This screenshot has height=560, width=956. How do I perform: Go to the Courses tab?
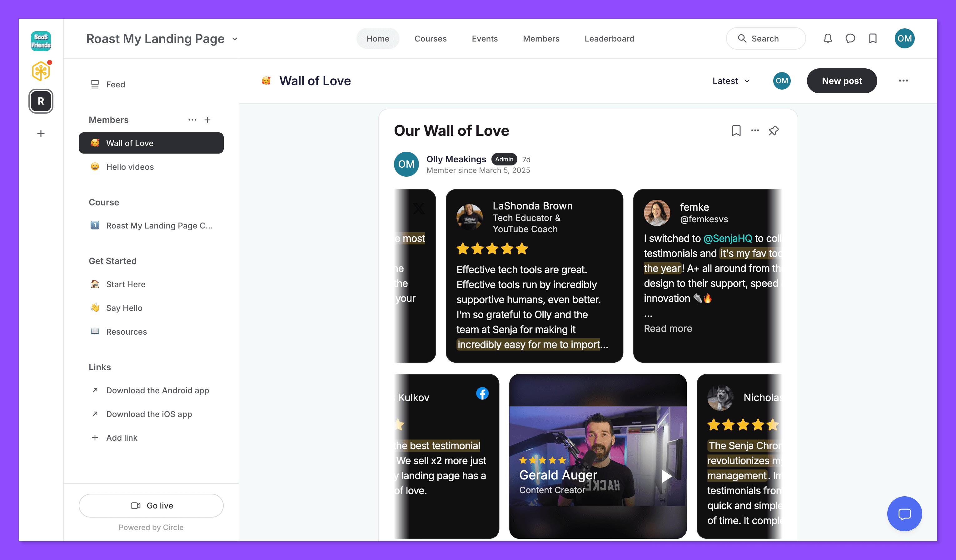click(430, 39)
